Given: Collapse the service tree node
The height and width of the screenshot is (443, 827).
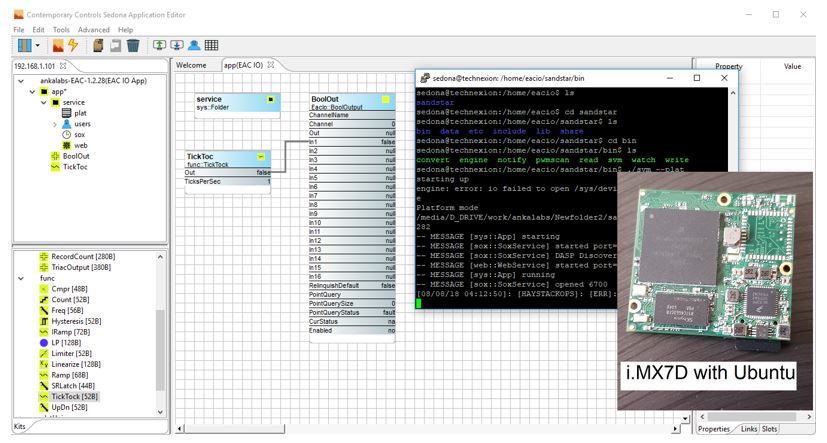Looking at the screenshot, I should click(43, 102).
